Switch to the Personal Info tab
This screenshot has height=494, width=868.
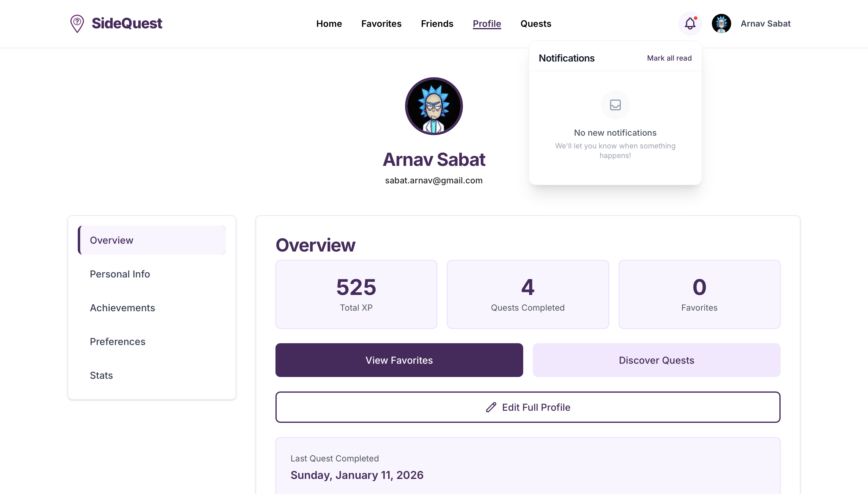pyautogui.click(x=120, y=274)
